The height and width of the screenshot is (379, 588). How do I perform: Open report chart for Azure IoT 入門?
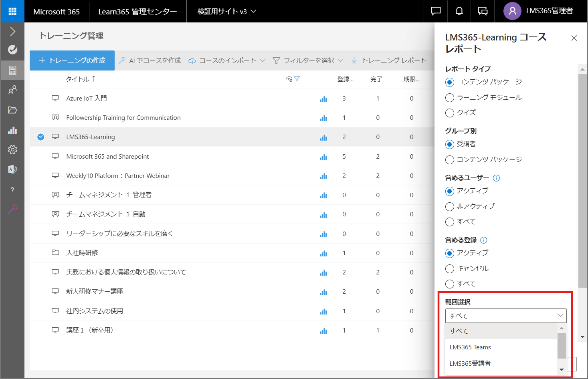click(x=323, y=99)
